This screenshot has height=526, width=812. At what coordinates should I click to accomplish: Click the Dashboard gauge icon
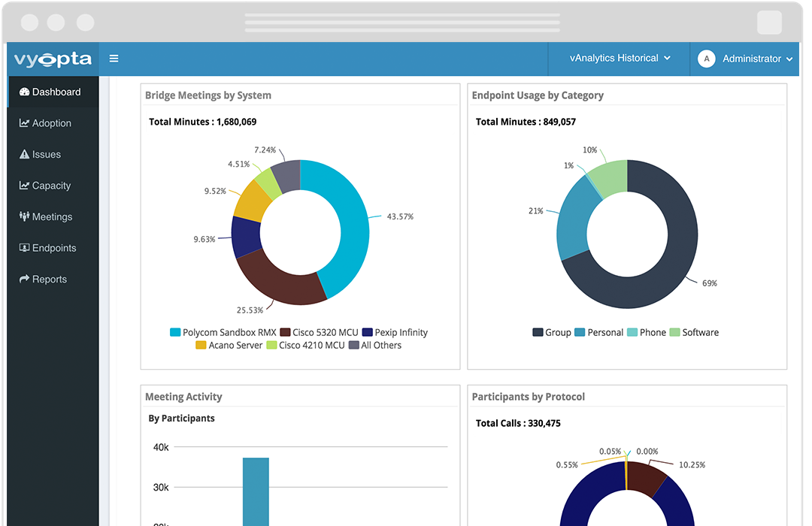24,92
